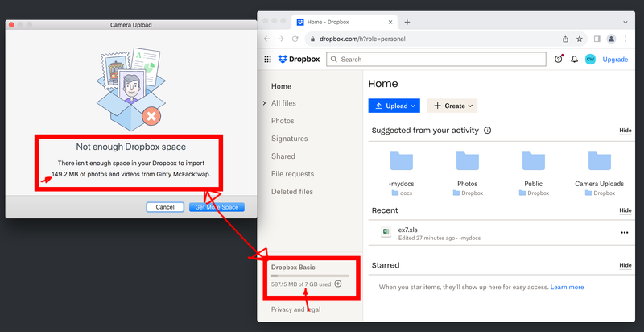Hide the Suggested from your activity section
The image size is (644, 332).
click(625, 131)
